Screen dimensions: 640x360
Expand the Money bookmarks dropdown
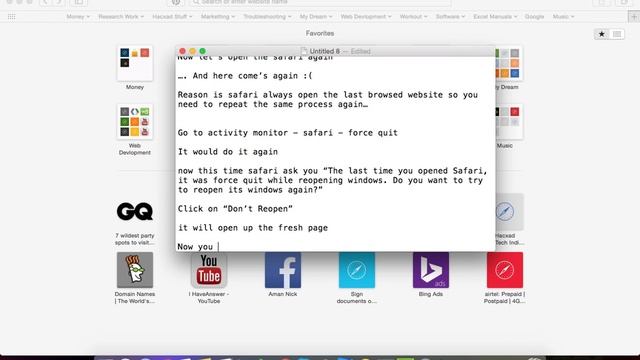coord(78,17)
